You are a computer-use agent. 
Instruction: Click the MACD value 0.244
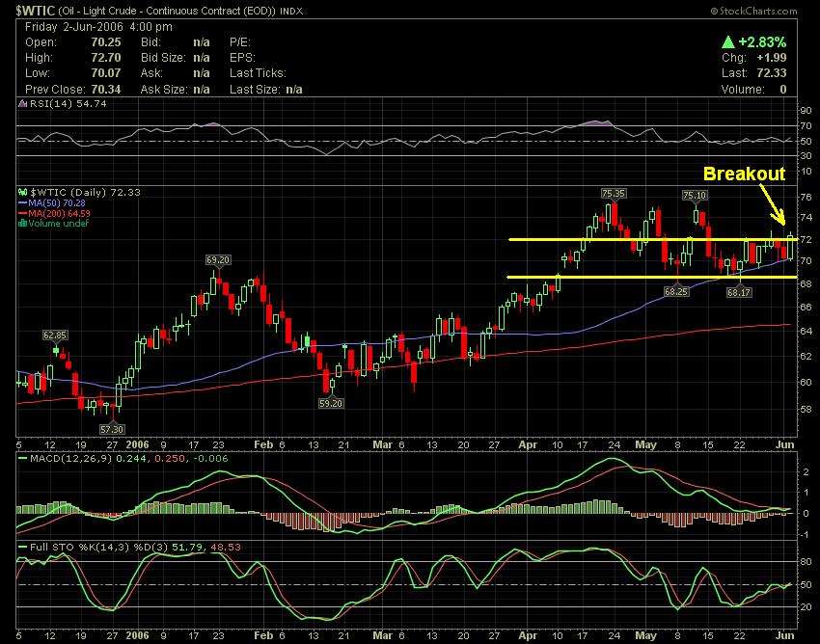click(131, 459)
